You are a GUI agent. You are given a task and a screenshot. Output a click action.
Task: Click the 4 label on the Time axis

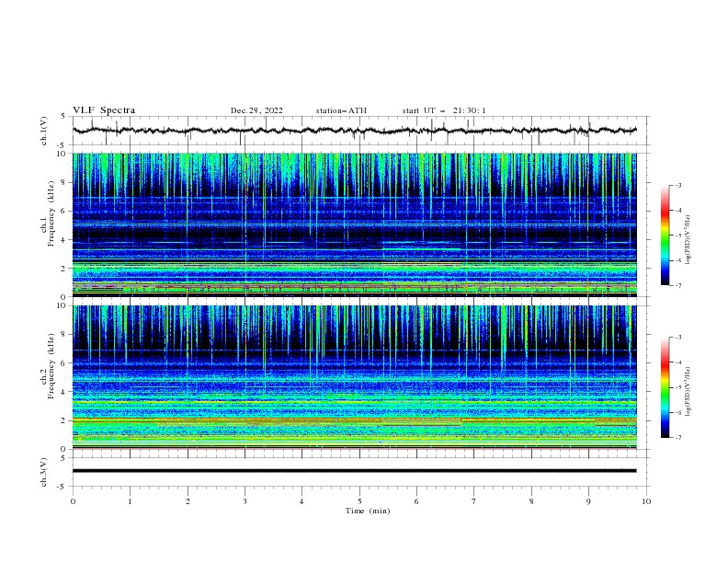coord(301,501)
